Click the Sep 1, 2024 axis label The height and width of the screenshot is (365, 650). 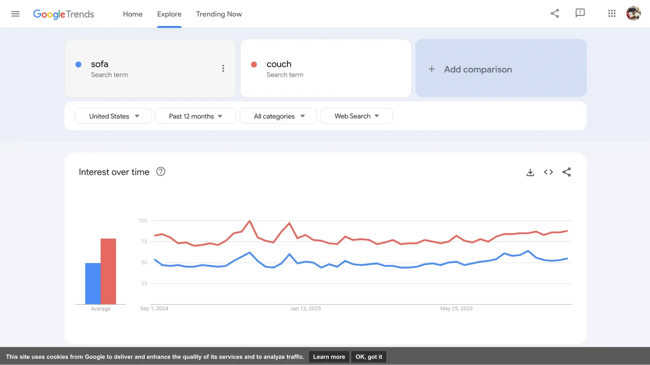coord(154,309)
